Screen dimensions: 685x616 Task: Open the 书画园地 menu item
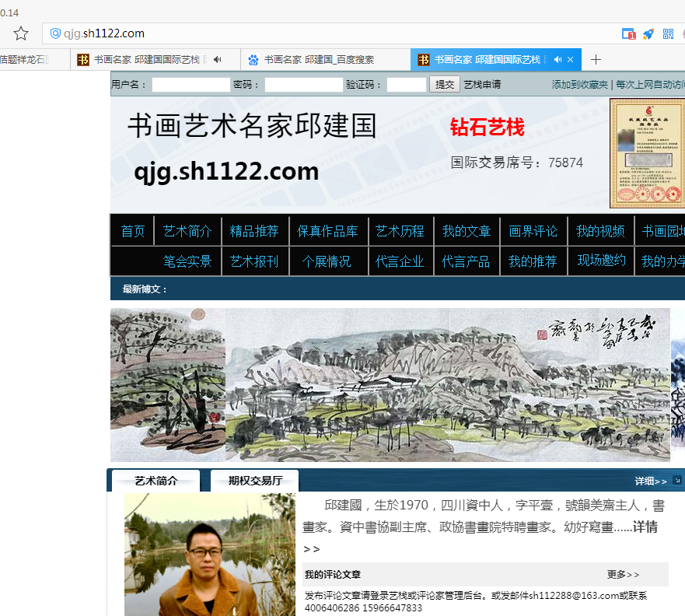pos(663,231)
